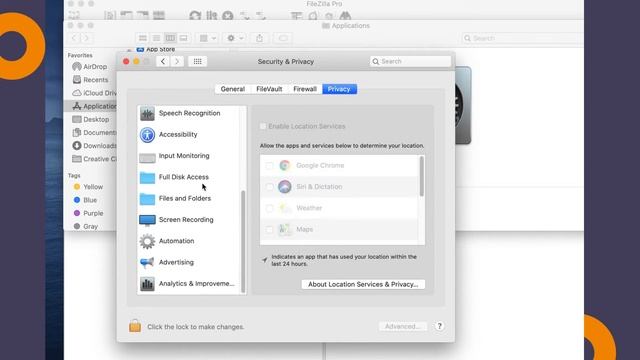Click privacy category list scrollbar
Screen dimensions: 640x360
pyautogui.click(x=243, y=241)
